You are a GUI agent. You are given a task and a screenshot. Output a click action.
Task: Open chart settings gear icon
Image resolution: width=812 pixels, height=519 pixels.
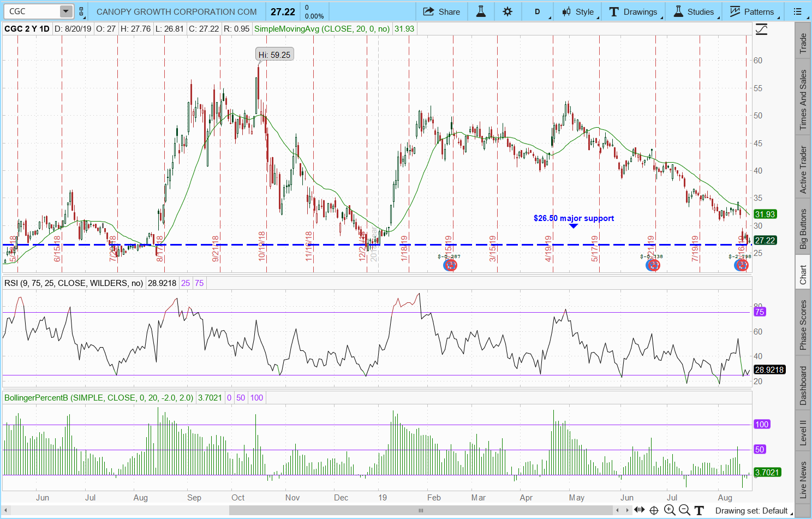[x=507, y=11]
